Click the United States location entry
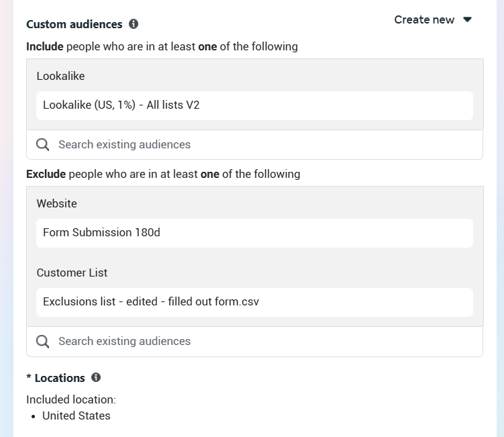 tap(77, 416)
